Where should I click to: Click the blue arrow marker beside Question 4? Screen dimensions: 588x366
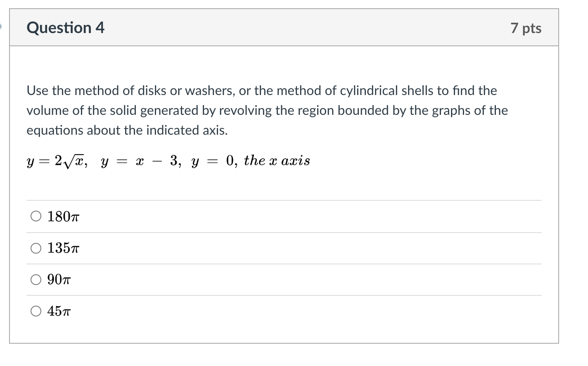[x=1, y=27]
